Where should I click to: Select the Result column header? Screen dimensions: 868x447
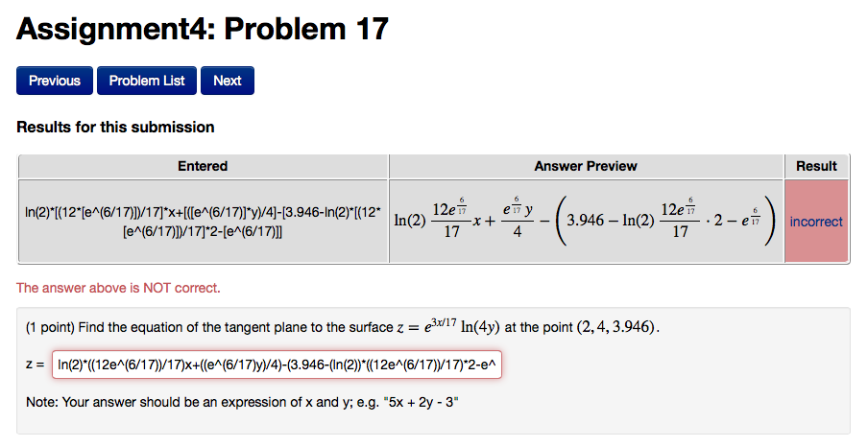coord(816,166)
